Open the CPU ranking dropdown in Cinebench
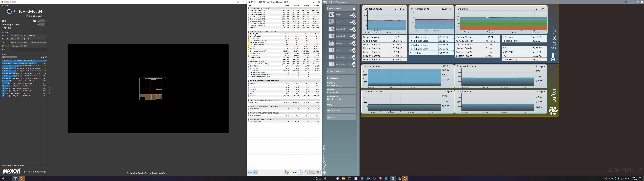This screenshot has width=644, height=181. (x=10, y=57)
